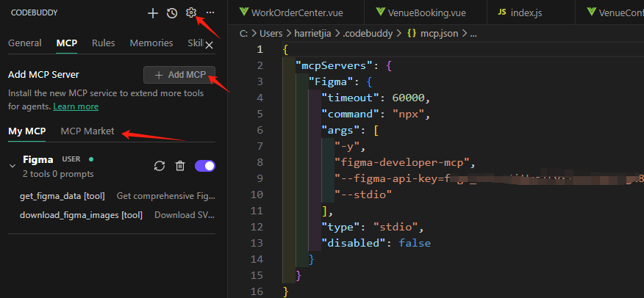Image resolution: width=644 pixels, height=298 pixels.
Task: Click the Vue icon on VenueBooking.vue tab
Action: coord(381,12)
